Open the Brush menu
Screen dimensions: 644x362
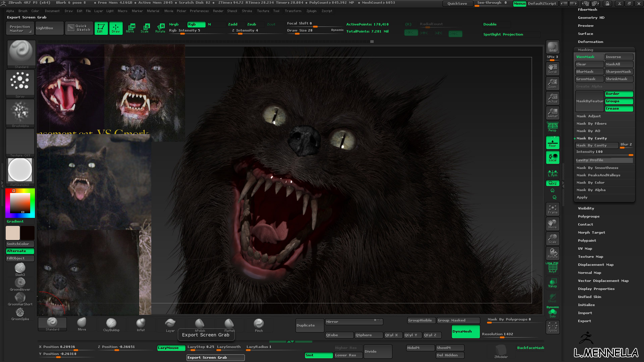23,11
